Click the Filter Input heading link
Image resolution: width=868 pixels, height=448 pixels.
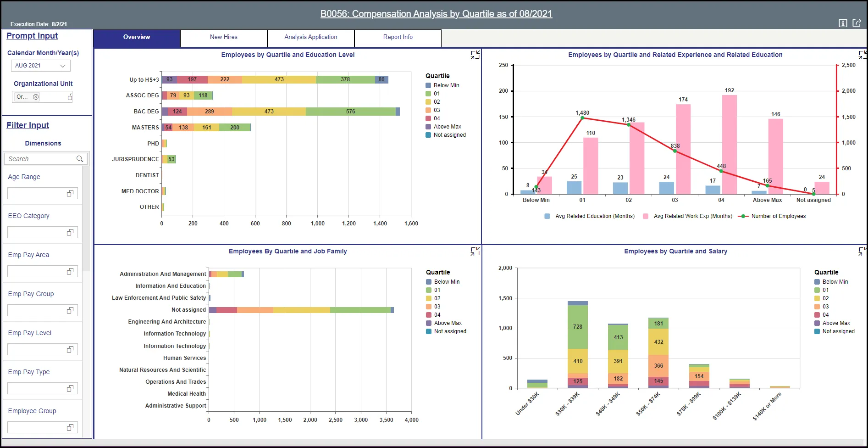click(28, 125)
